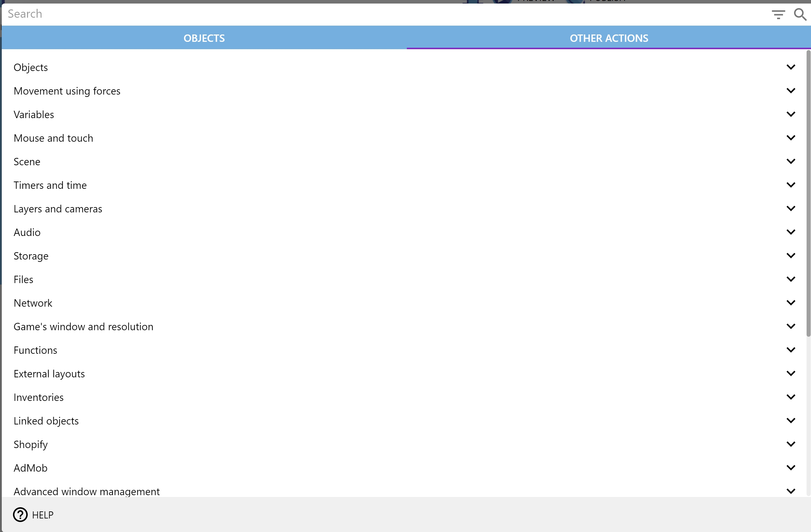Expand Game's window and resolution section

coord(791,326)
